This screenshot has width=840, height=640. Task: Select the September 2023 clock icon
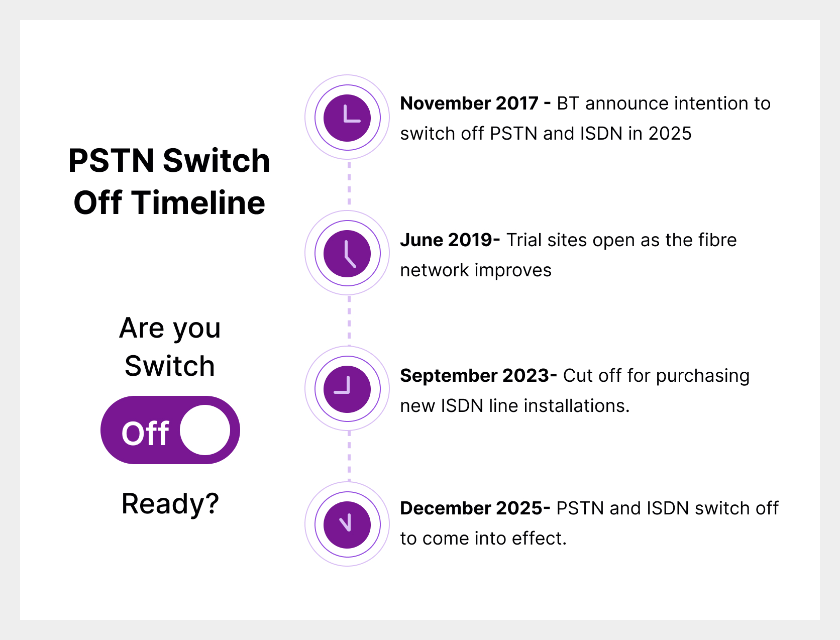pyautogui.click(x=347, y=389)
